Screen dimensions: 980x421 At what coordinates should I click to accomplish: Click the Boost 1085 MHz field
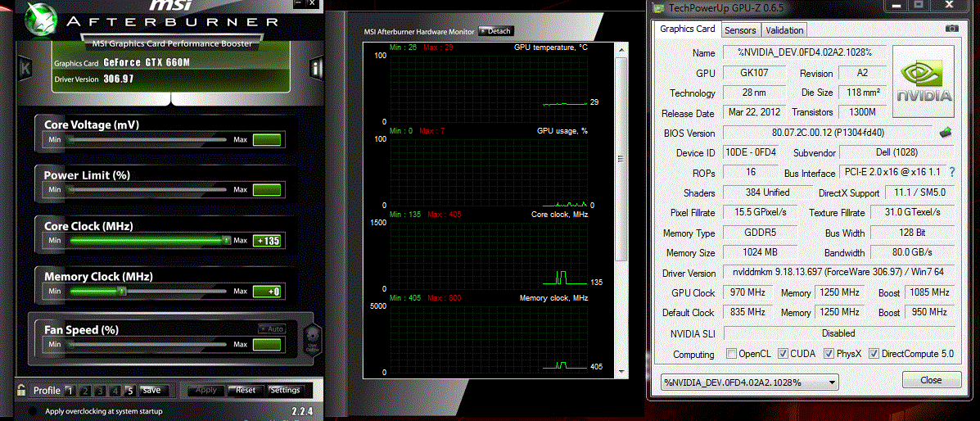[x=930, y=292]
